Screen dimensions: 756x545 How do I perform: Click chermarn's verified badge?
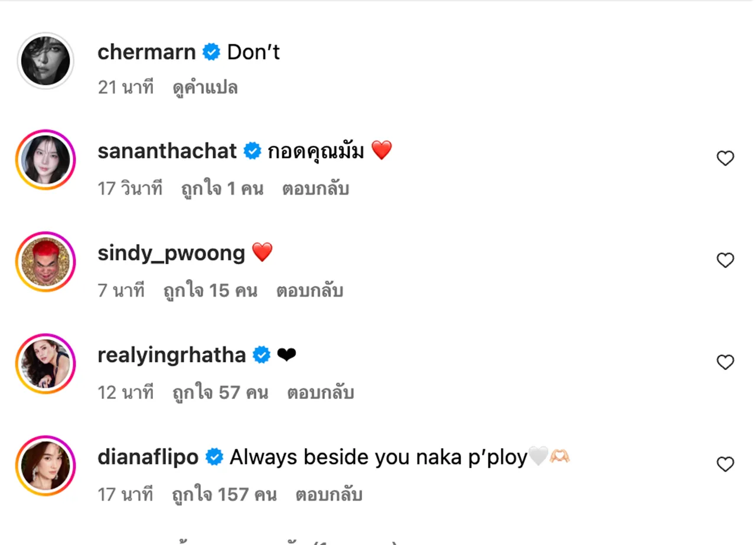coord(211,52)
